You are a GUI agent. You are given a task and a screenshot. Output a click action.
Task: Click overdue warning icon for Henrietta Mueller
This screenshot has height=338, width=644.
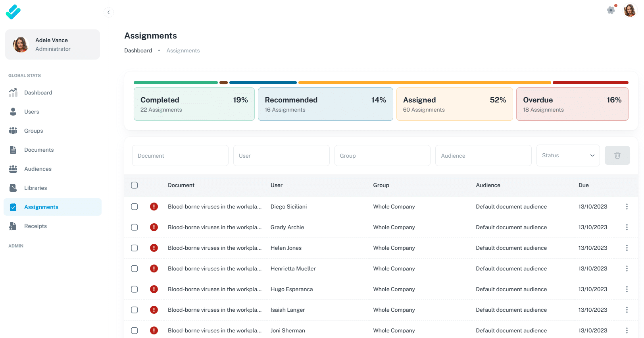[154, 268]
